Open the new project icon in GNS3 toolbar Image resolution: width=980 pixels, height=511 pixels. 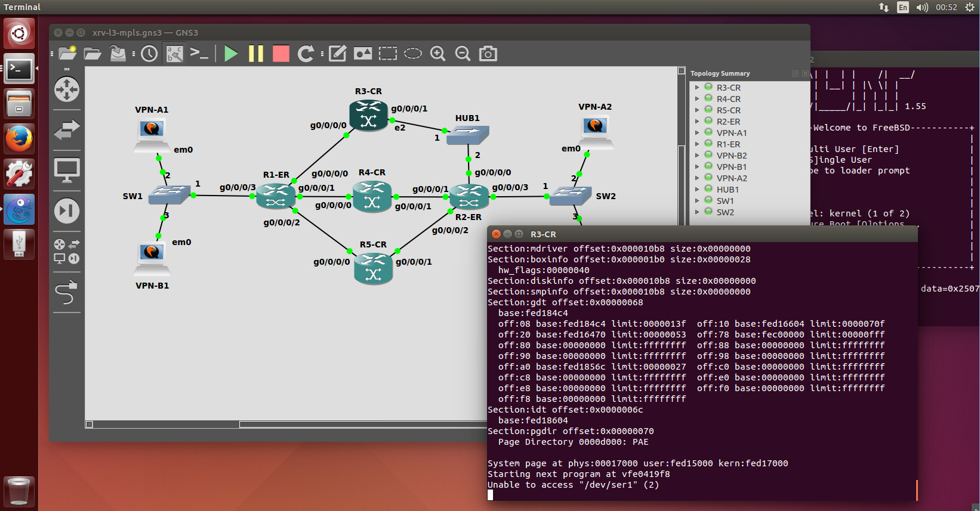click(67, 54)
